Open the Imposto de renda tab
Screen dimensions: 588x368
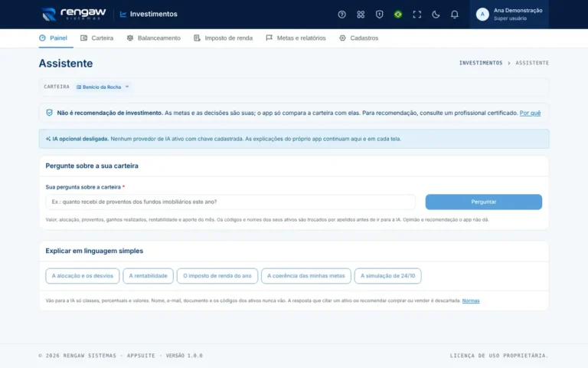[223, 38]
